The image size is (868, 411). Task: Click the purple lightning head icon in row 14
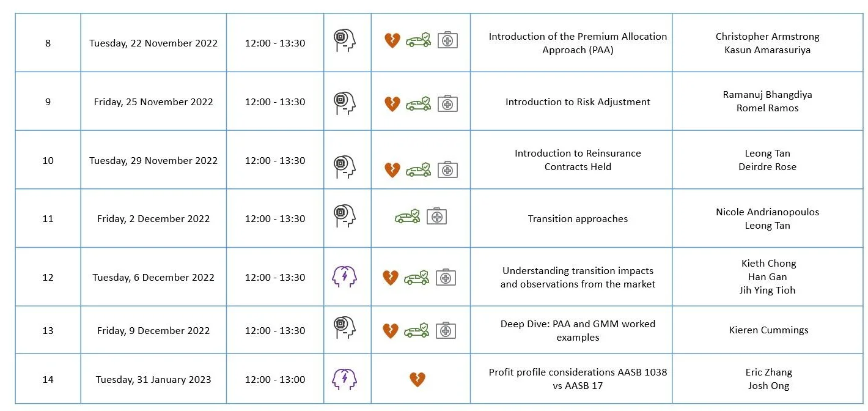click(x=344, y=379)
